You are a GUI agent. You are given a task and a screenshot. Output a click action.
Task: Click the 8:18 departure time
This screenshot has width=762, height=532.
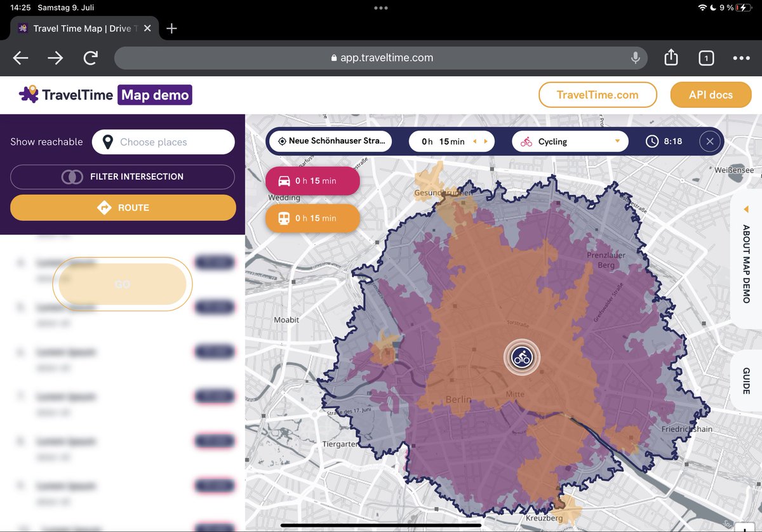pos(673,142)
